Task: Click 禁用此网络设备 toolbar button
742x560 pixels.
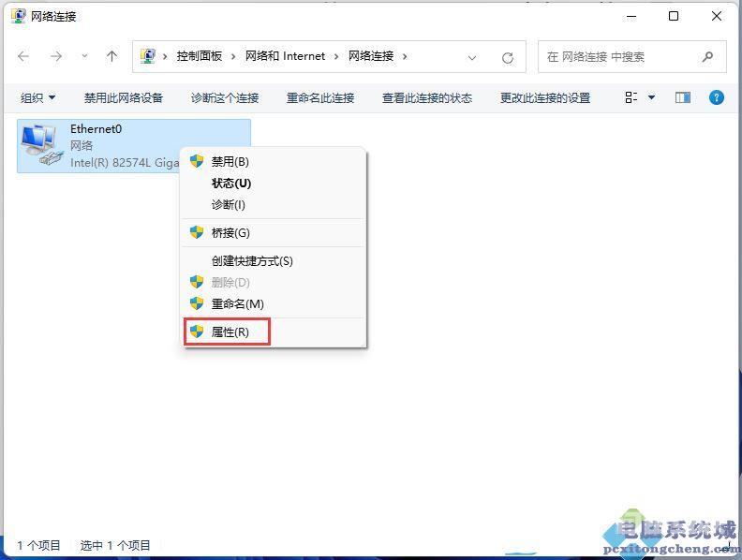Action: click(124, 98)
